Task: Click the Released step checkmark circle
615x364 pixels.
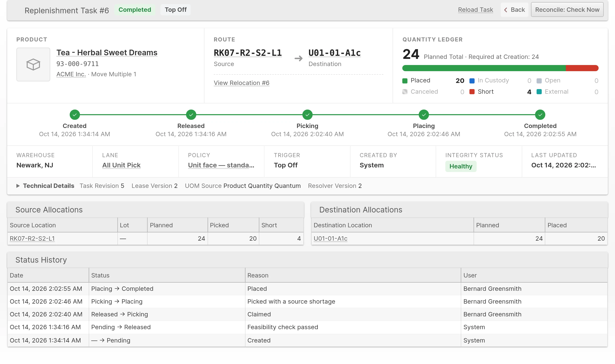Action: tap(191, 115)
